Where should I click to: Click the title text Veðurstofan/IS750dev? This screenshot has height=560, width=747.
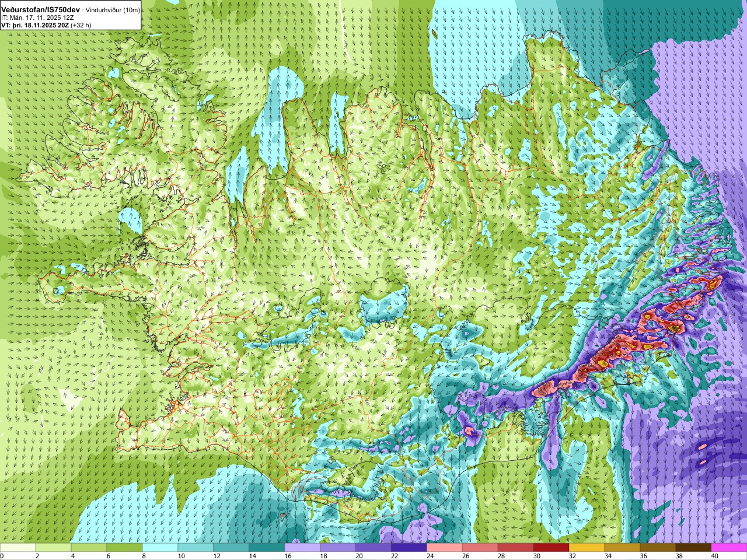pyautogui.click(x=41, y=10)
